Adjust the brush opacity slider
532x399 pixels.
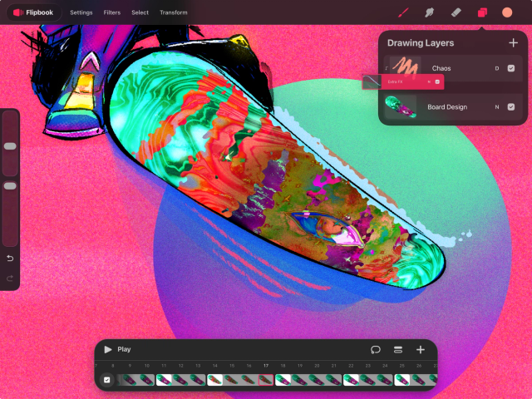(10, 186)
